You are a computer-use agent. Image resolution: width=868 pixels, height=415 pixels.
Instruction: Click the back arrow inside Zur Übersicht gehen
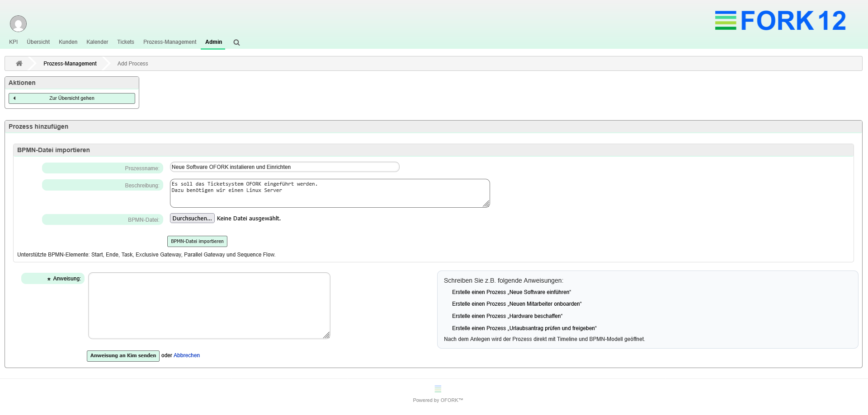(14, 98)
